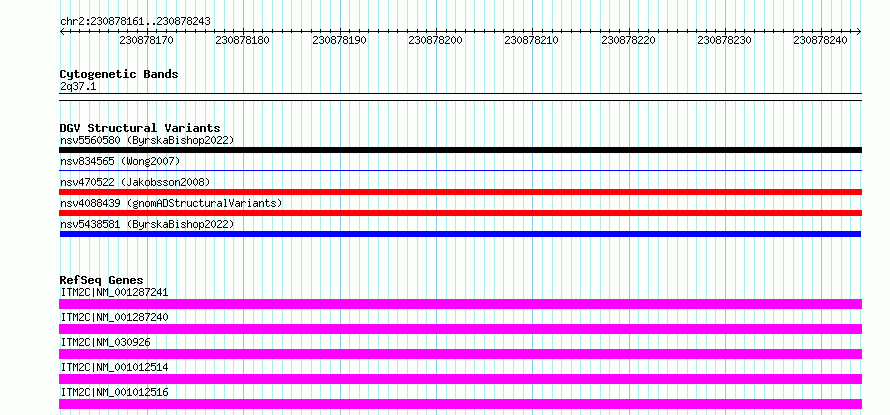Click ruler position 230878180
The width and height of the screenshot is (890, 415).
pos(243,40)
